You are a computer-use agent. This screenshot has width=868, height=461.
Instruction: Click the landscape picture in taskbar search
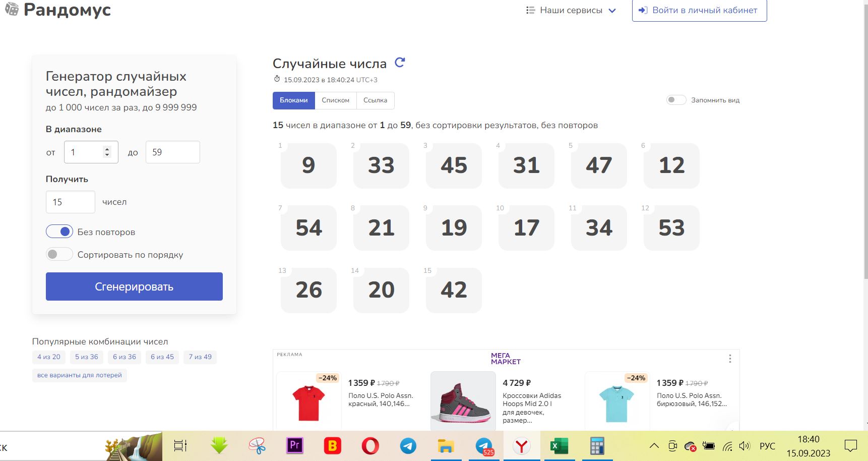[x=134, y=446]
